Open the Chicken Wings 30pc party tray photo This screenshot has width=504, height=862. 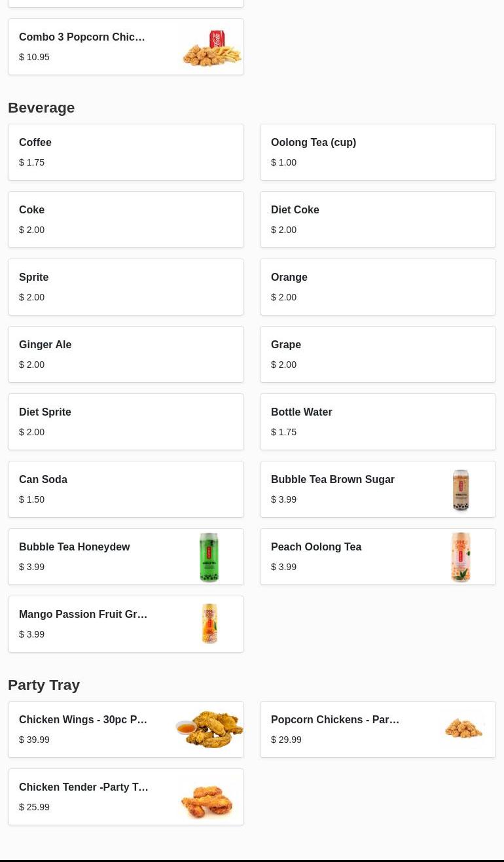pos(209,729)
